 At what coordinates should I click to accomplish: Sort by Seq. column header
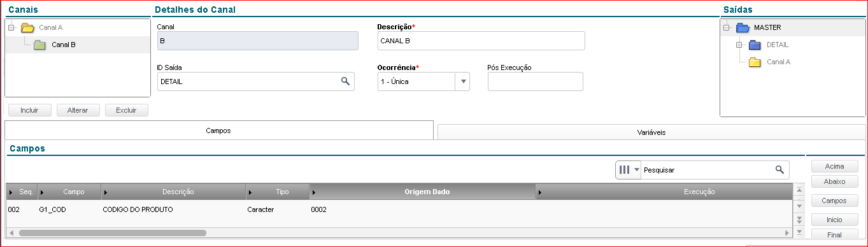coord(22,192)
